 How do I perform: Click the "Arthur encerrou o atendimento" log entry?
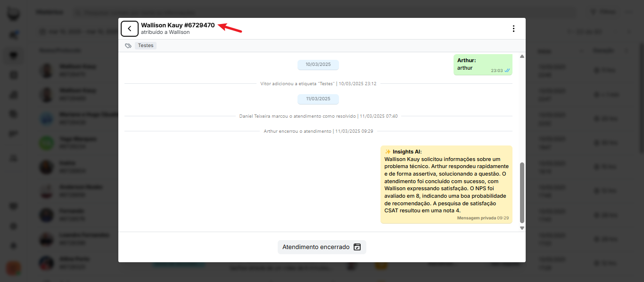[x=318, y=131]
